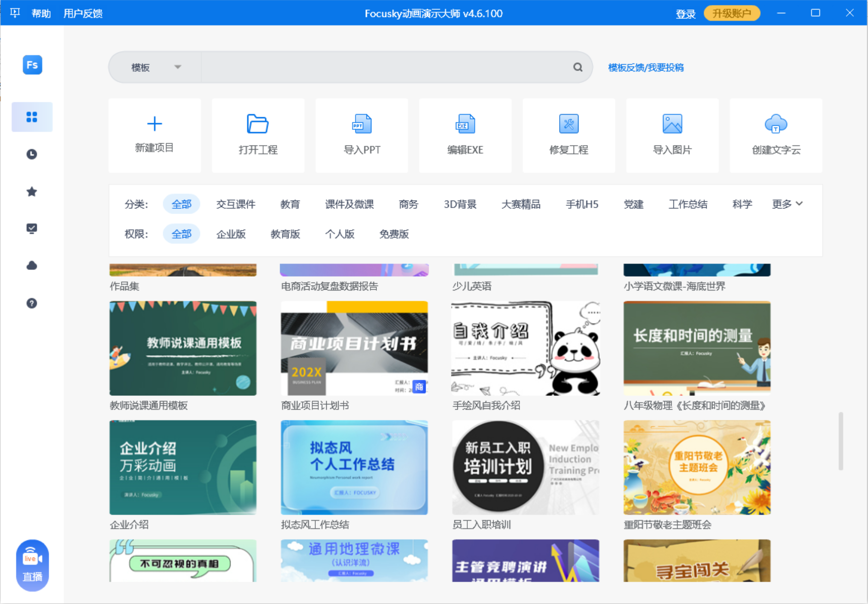Open 商业项目计划书 template thumbnail
The image size is (868, 604).
(x=355, y=348)
